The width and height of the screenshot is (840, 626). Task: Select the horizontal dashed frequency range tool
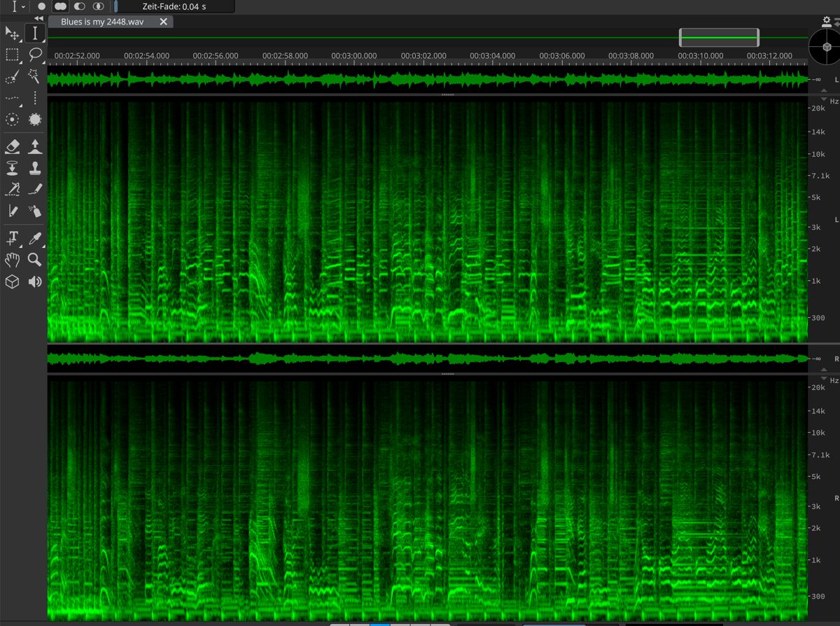click(12, 98)
